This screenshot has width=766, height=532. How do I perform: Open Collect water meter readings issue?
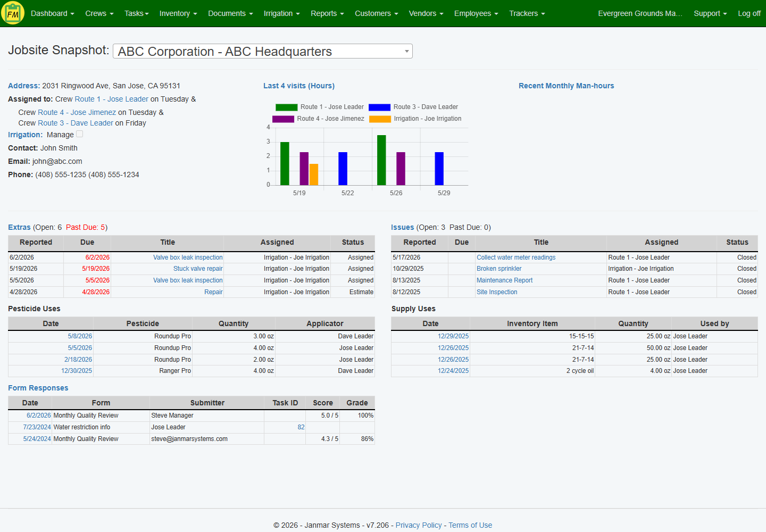(516, 257)
